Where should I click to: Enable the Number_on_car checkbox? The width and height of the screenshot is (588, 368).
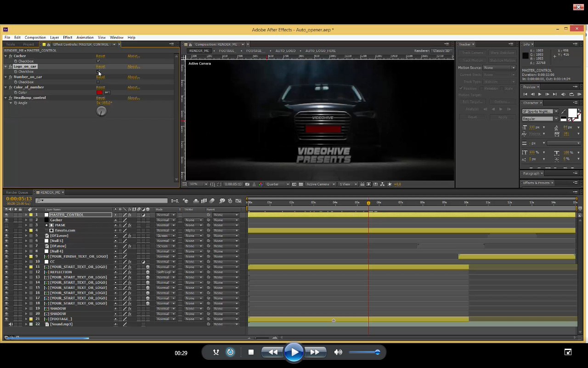[98, 82]
